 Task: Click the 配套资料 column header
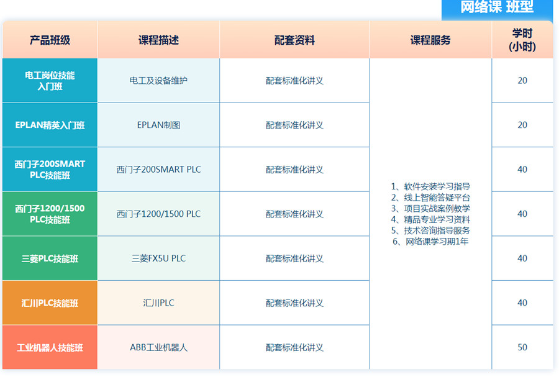[294, 40]
